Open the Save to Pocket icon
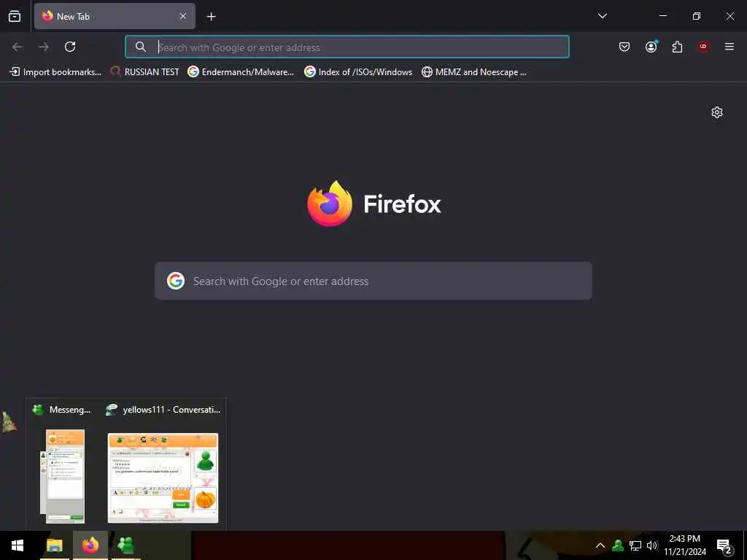Screen dimensions: 747x560 point(624,47)
